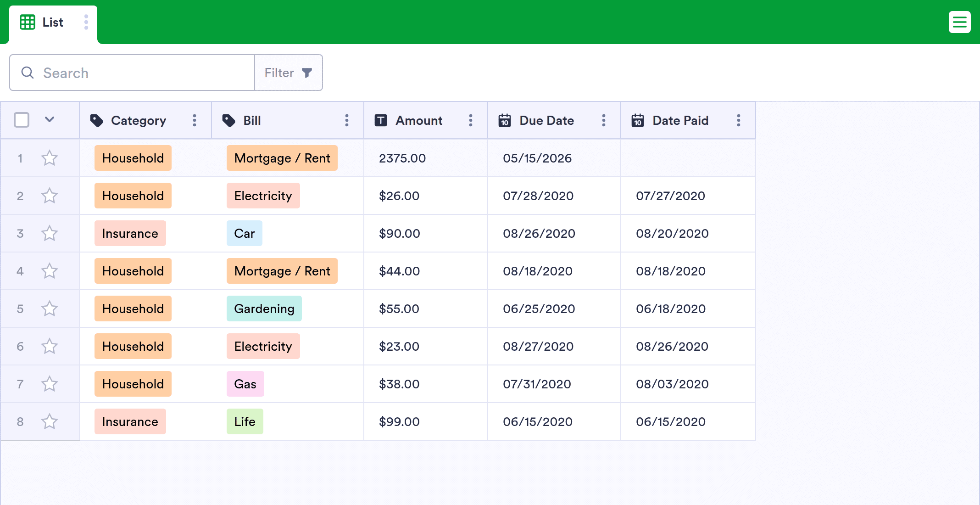Open the Car bill tag dropdown
980x505 pixels.
pos(245,233)
